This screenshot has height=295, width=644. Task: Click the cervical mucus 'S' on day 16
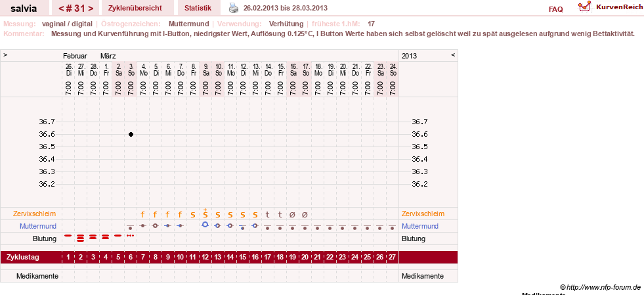click(255, 214)
